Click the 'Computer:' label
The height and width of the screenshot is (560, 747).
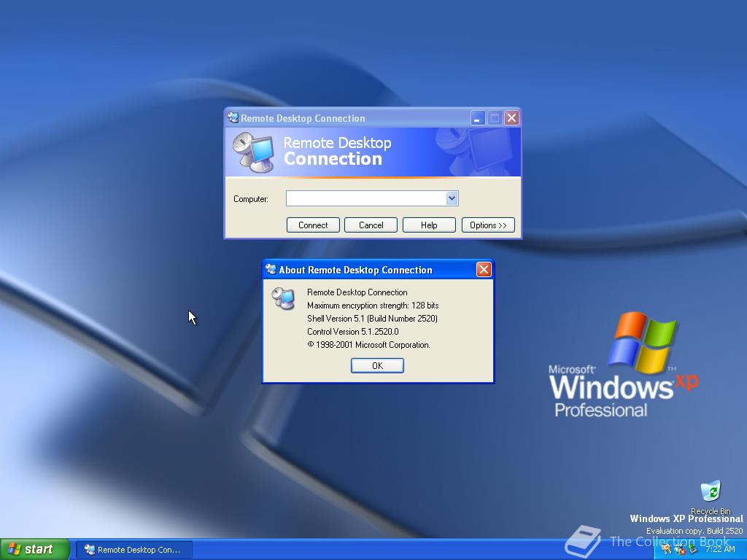[x=251, y=199]
